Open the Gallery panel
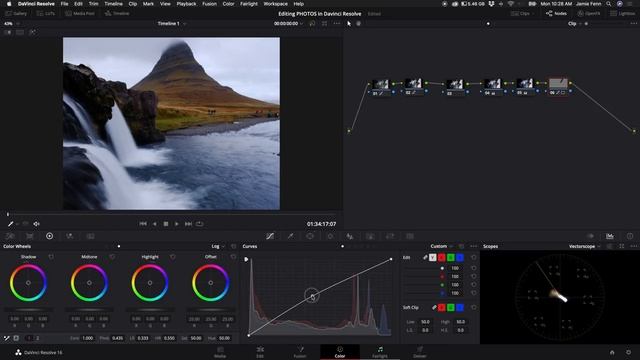 [x=16, y=13]
